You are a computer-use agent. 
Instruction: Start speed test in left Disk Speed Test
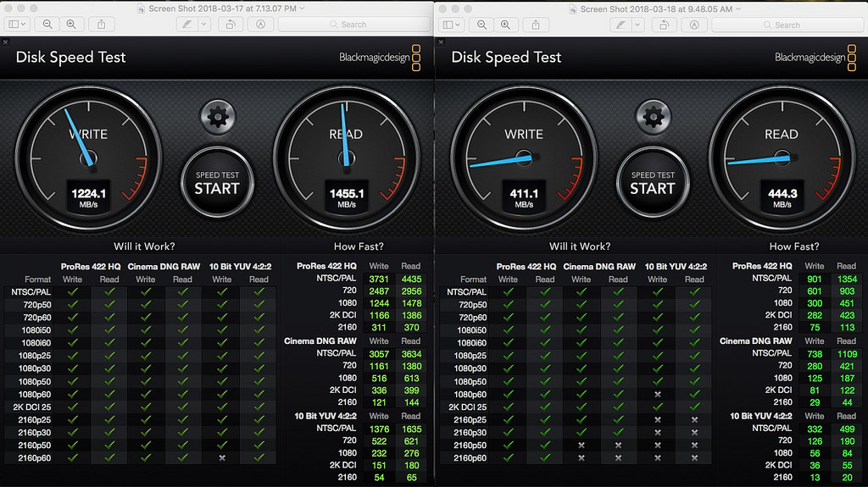pos(217,183)
